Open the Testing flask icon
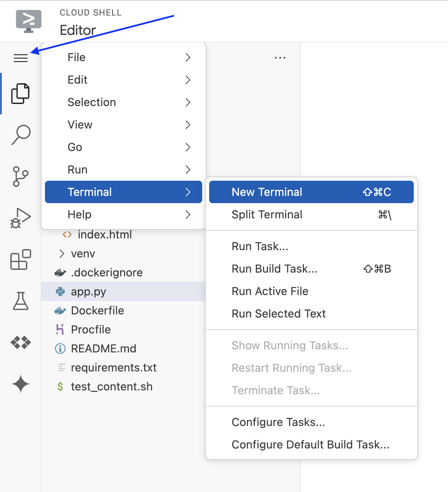The image size is (448, 492). [20, 301]
